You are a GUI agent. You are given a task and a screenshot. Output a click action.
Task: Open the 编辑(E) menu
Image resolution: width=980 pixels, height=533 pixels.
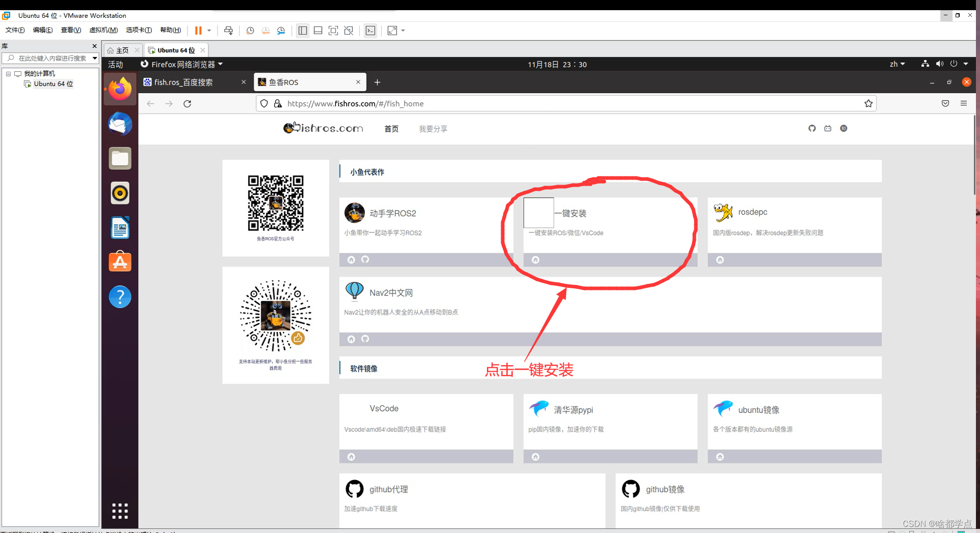coord(43,30)
